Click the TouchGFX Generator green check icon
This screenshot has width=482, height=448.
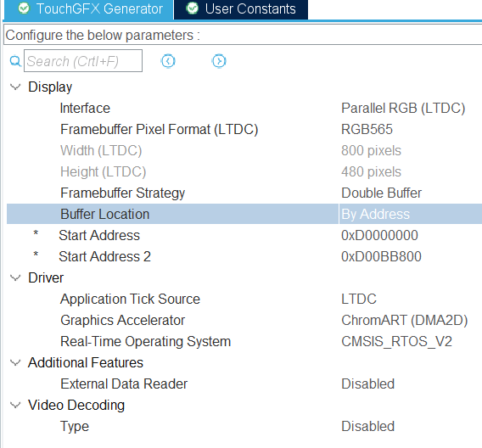coord(24,8)
